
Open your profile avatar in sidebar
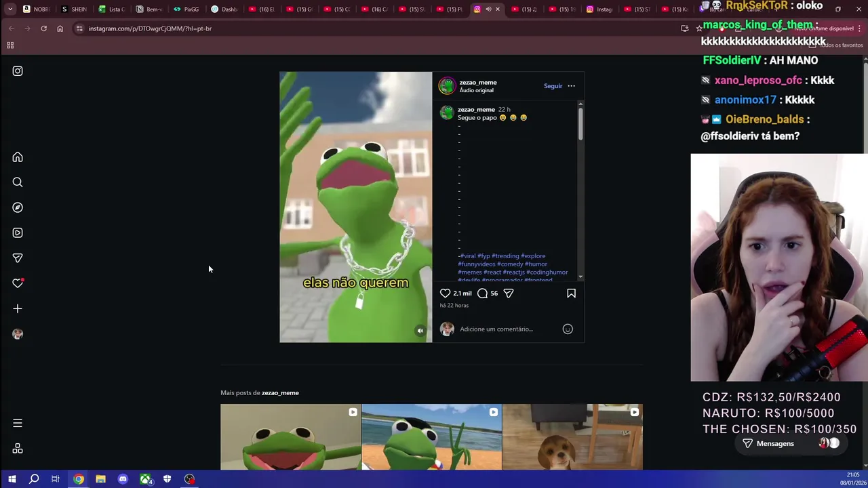pos(18,334)
